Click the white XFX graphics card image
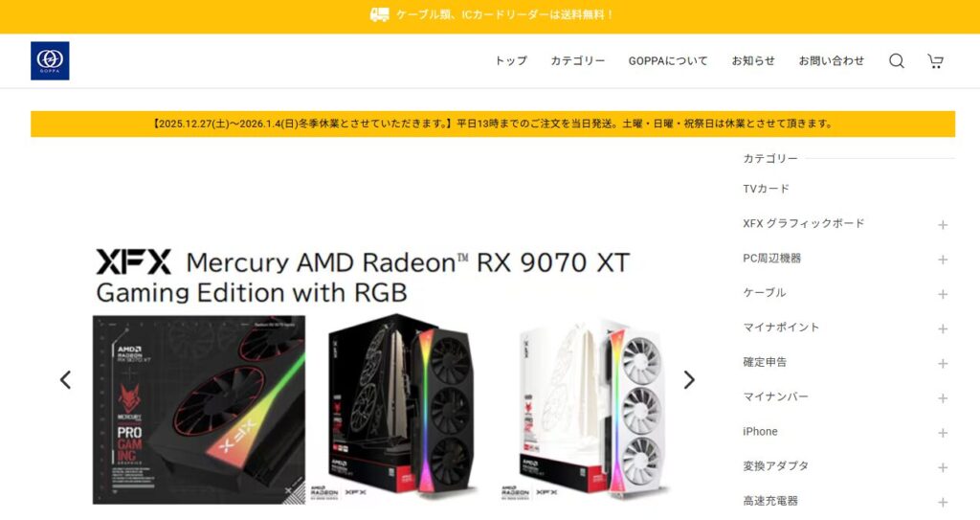 pyautogui.click(x=586, y=410)
